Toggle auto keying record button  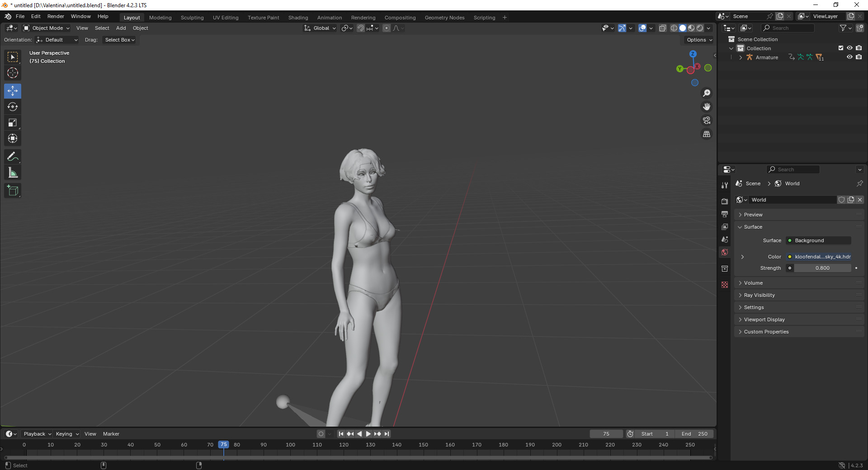pyautogui.click(x=321, y=434)
